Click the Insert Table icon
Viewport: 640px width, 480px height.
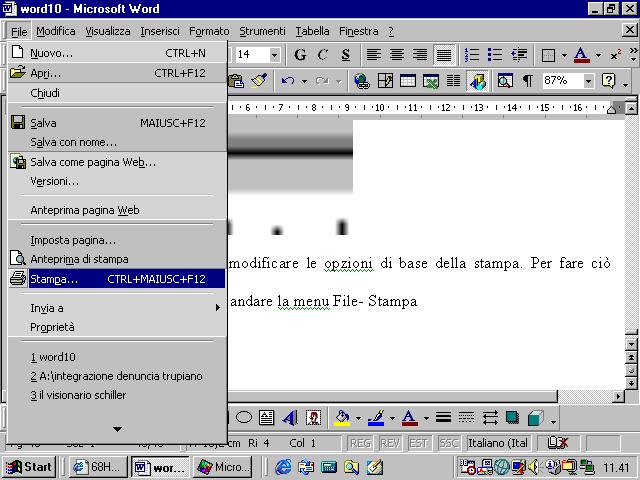pos(408,81)
